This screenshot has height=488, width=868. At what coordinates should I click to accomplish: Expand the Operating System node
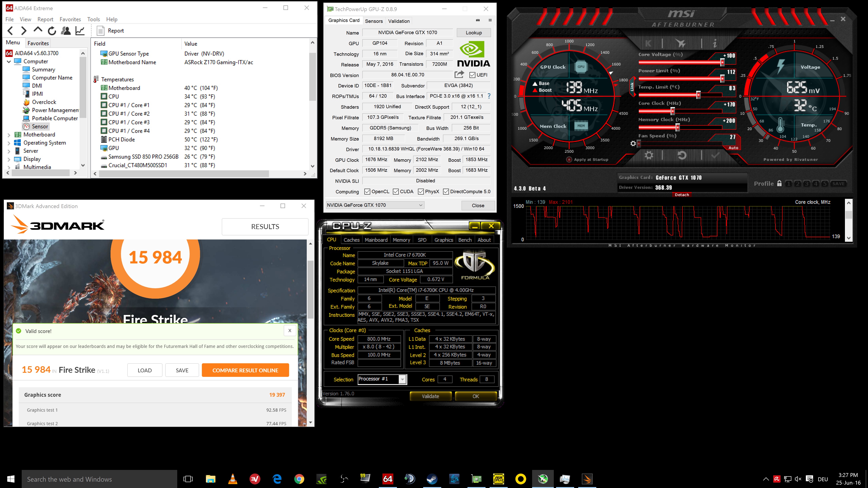tap(9, 143)
